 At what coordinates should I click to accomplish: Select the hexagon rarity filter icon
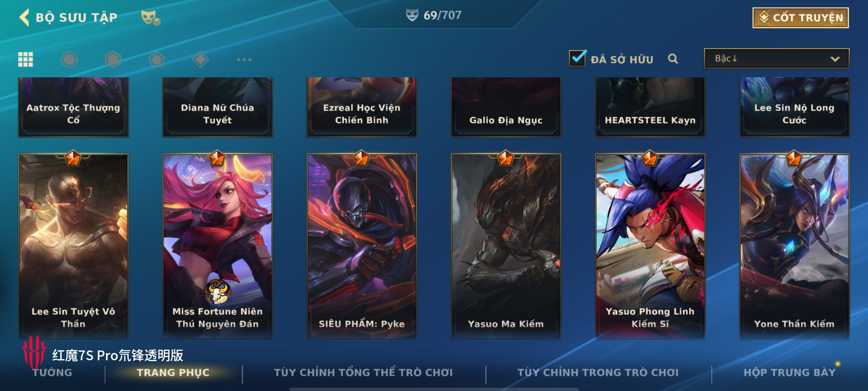click(x=113, y=59)
